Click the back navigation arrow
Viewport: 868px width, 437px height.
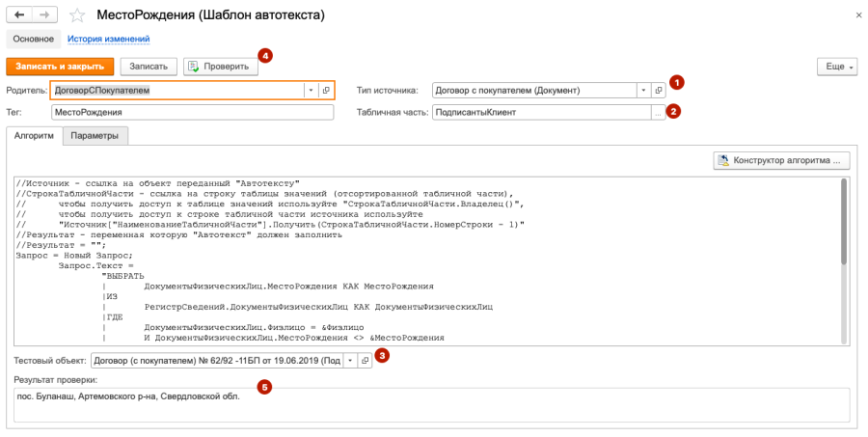pos(19,16)
